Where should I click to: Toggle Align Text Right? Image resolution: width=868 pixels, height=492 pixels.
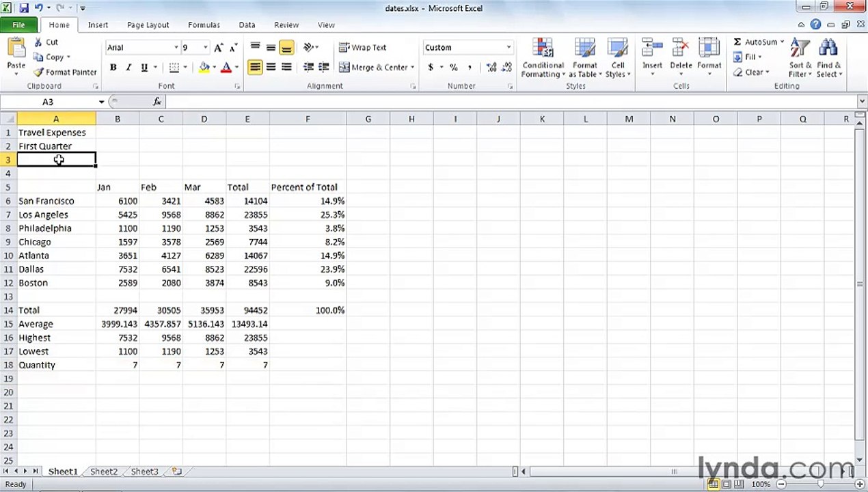pos(286,68)
